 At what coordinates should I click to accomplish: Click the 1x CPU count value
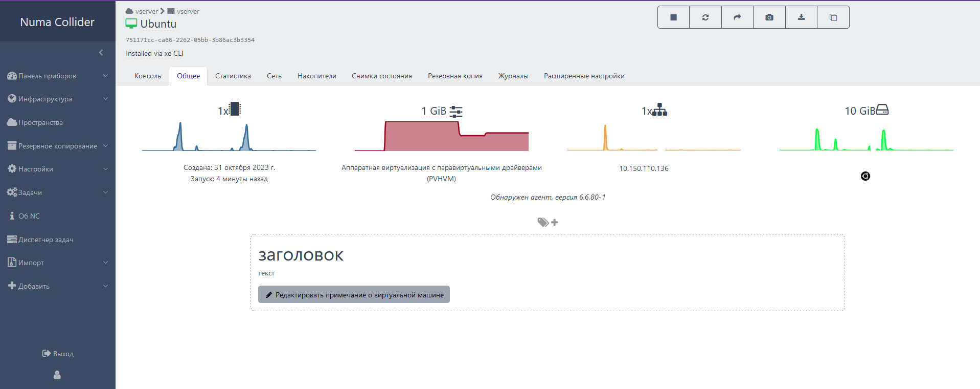[x=223, y=111]
